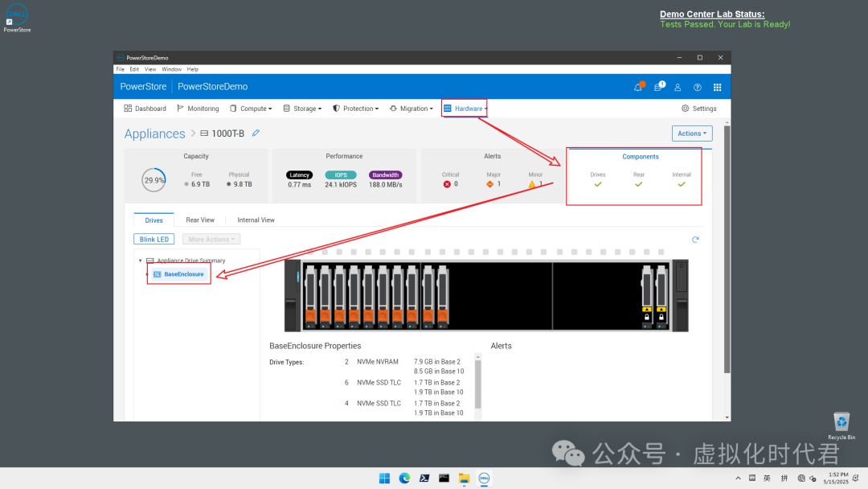Click the Blink LED button

[x=154, y=239]
